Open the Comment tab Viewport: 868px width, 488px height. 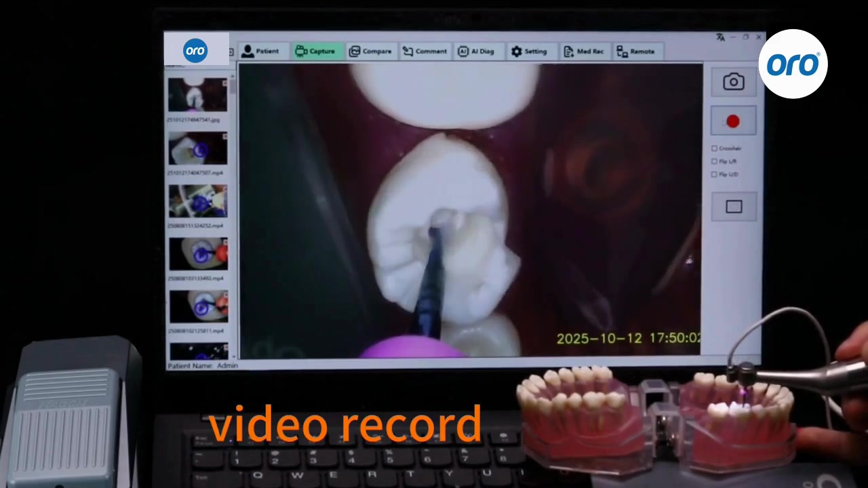click(x=425, y=51)
